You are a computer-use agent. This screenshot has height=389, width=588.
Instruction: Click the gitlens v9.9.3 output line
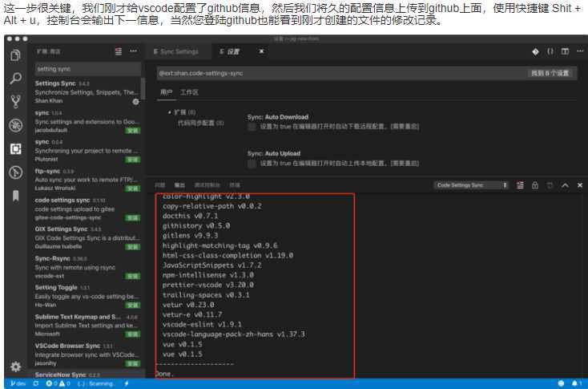[x=190, y=236]
